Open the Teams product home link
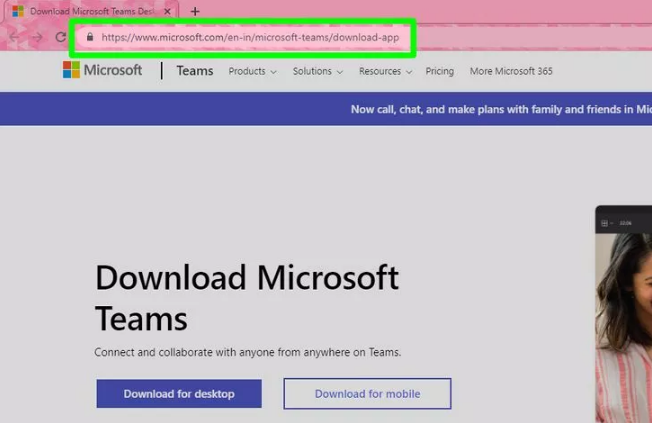 pos(195,71)
